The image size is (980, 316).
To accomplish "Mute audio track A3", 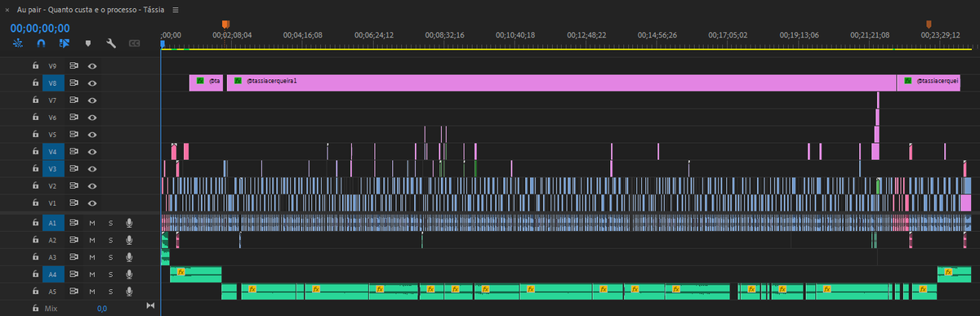I will point(92,256).
